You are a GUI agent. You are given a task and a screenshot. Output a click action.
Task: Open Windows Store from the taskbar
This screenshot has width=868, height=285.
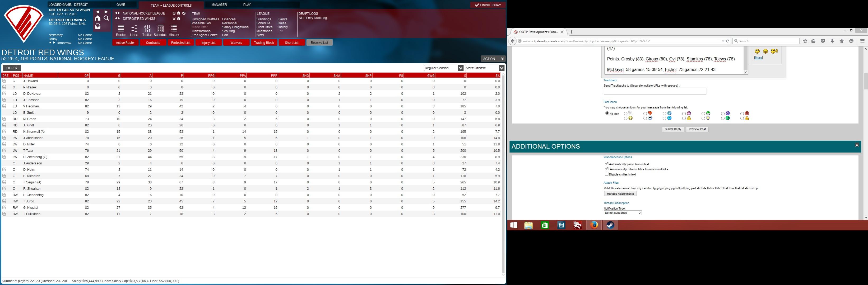point(545,225)
